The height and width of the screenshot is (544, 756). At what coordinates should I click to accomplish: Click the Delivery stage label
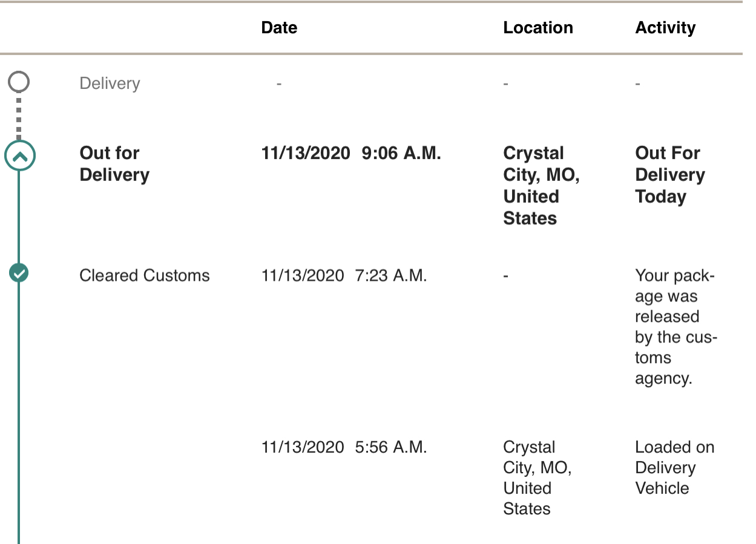(x=110, y=84)
